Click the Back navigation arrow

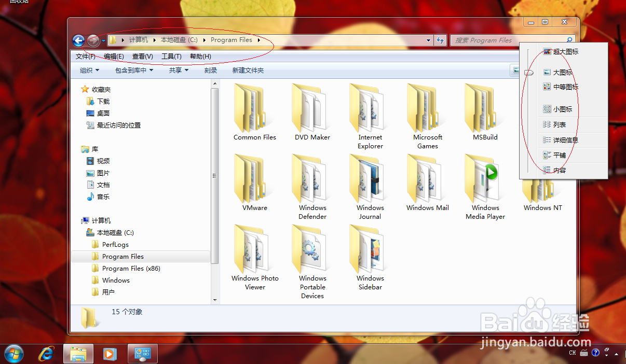pos(78,40)
